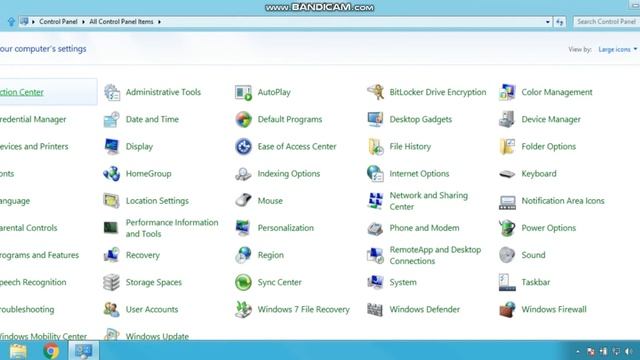
Task: Click the Location Settings icon
Action: (x=111, y=201)
